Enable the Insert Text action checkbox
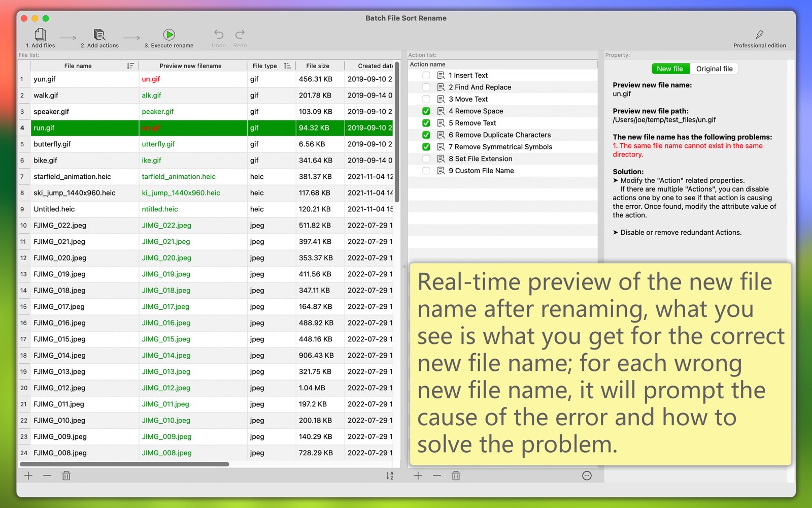 (x=426, y=75)
